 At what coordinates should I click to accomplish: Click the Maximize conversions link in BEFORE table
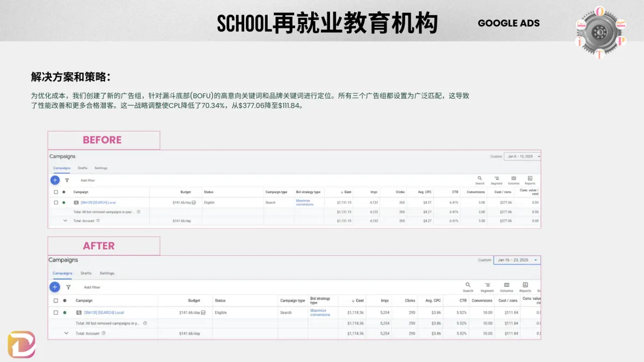(x=304, y=203)
